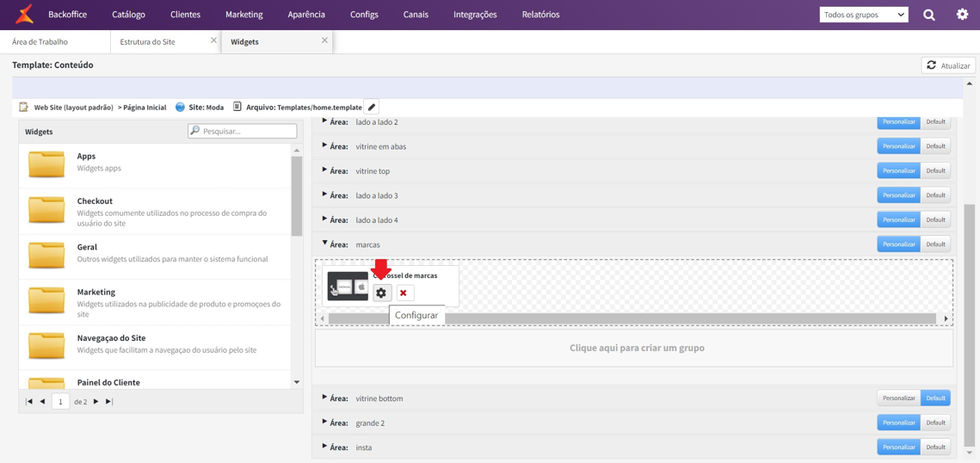This screenshot has width=980, height=463.
Task: Click the Configurar gear on Carrossel de marcas
Action: [x=382, y=293]
